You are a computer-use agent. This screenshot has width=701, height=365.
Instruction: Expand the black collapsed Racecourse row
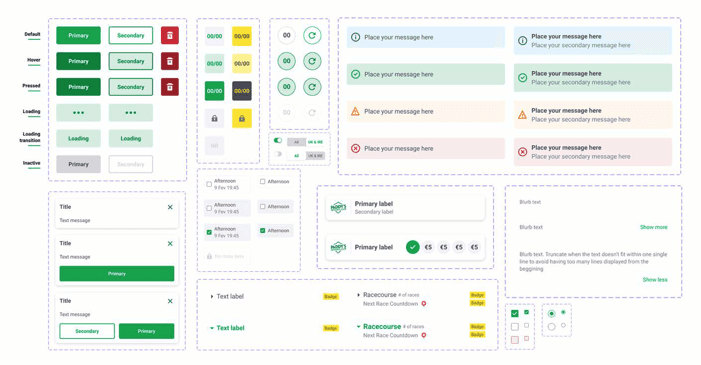pos(358,295)
